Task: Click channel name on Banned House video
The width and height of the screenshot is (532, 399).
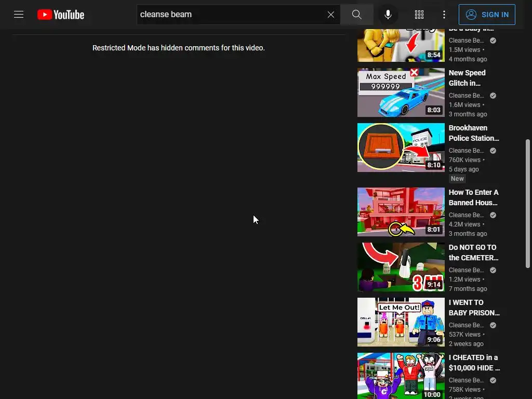Action: (467, 215)
